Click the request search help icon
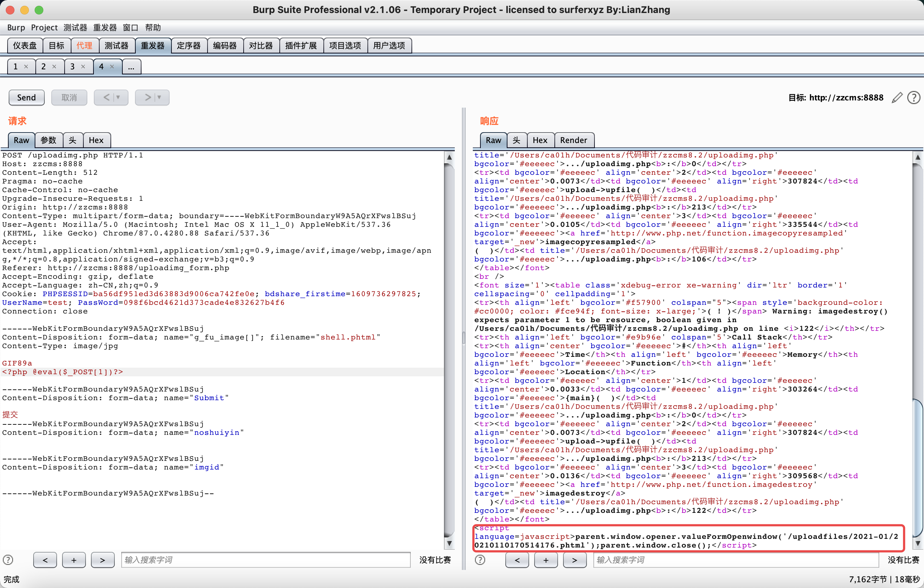This screenshot has width=924, height=588. tap(8, 559)
